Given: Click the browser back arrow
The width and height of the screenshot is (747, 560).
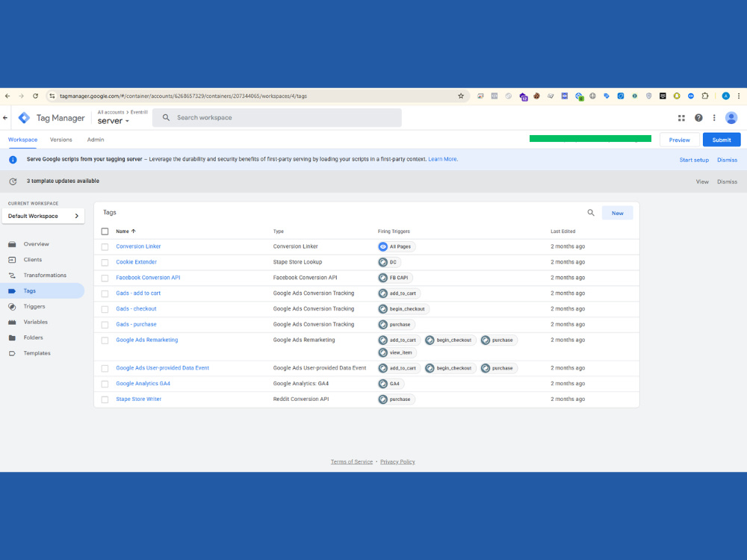Looking at the screenshot, I should [x=7, y=96].
